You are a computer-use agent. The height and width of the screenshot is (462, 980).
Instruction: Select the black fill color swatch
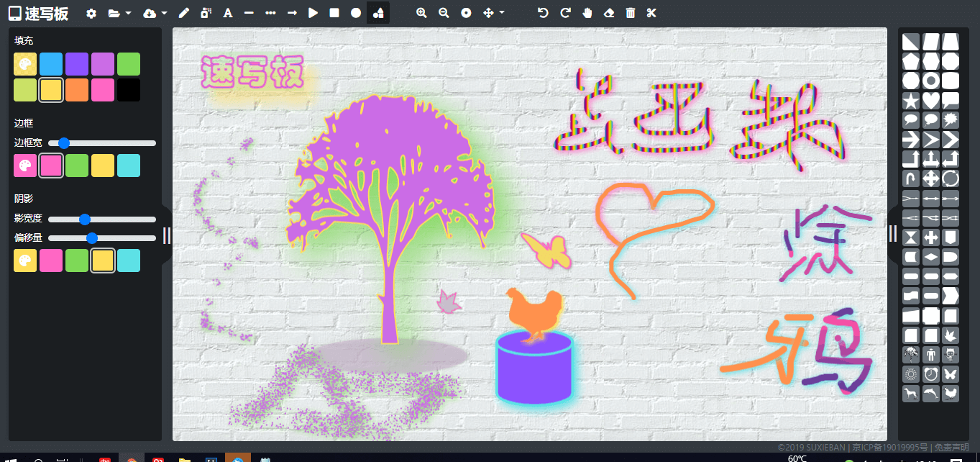[129, 90]
